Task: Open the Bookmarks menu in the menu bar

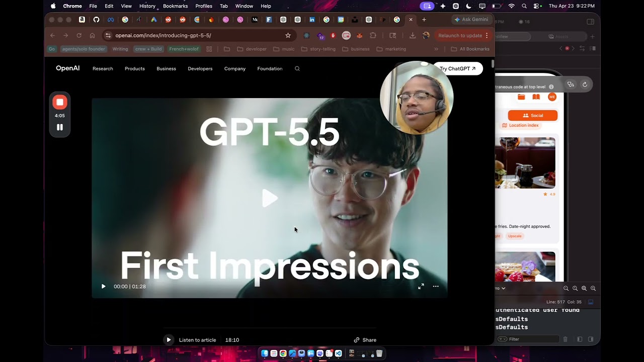Action: pyautogui.click(x=175, y=6)
